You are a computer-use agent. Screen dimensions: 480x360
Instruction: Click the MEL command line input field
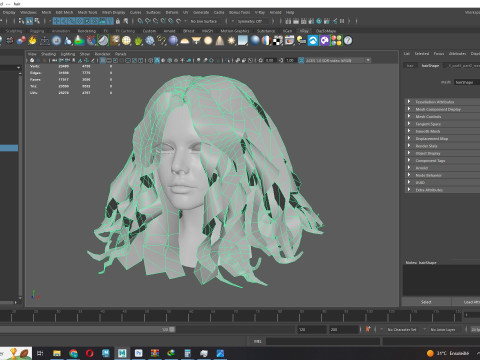pos(323,341)
